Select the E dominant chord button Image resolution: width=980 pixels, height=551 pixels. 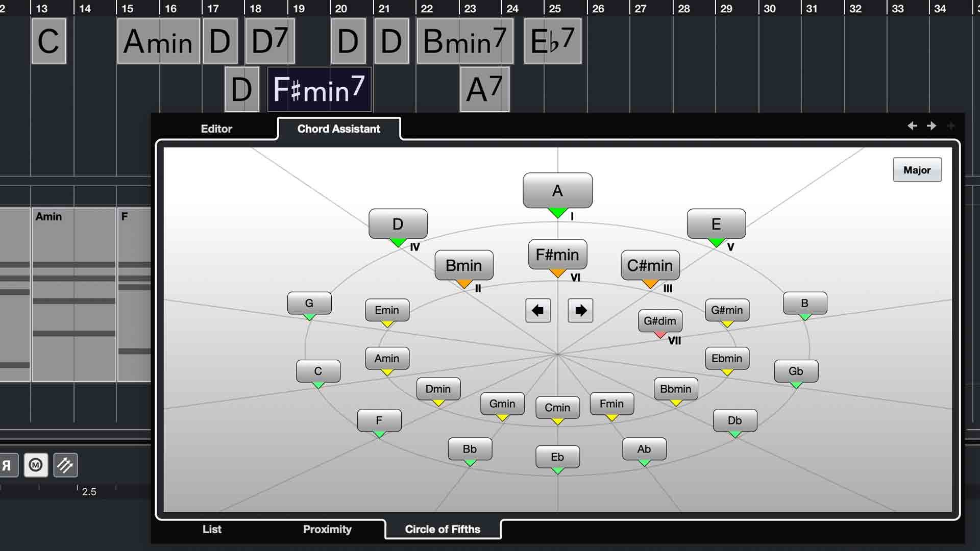click(x=716, y=223)
